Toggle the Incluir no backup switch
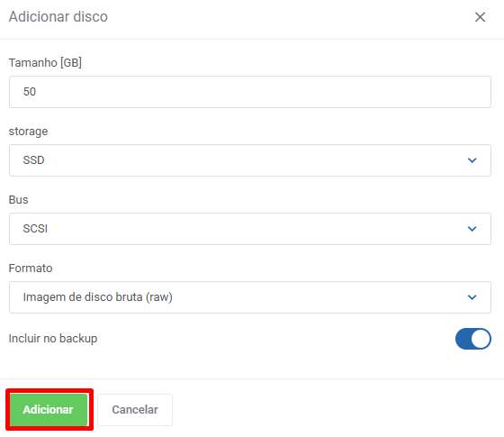Screen dimensions: 504x437 pyautogui.click(x=472, y=339)
